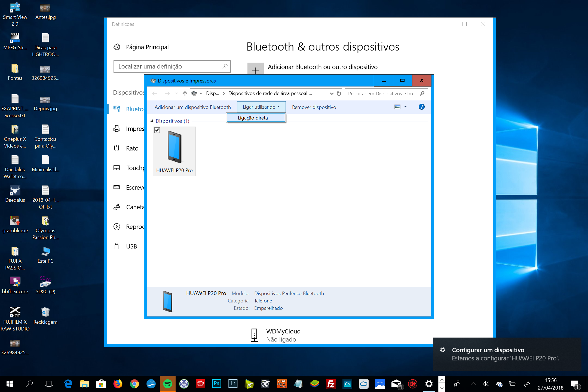Viewport: 588px width, 392px height.
Task: Open the Ligar utilizando dropdown
Action: click(261, 107)
